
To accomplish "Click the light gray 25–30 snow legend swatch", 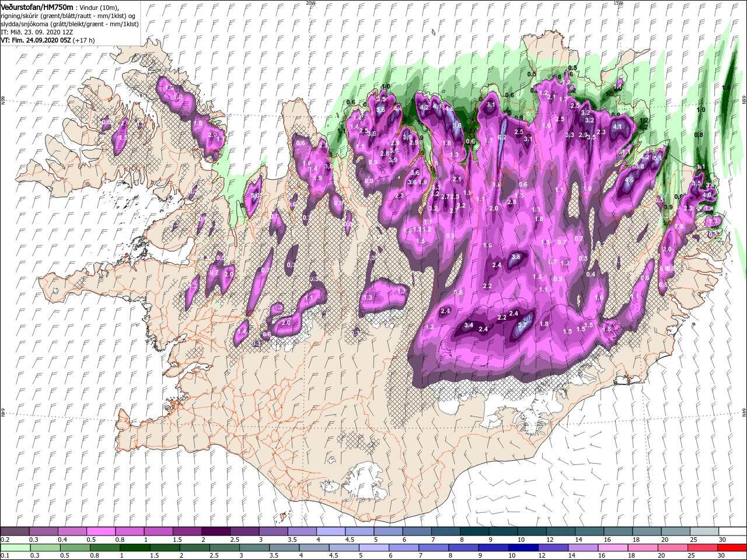I will (703, 531).
